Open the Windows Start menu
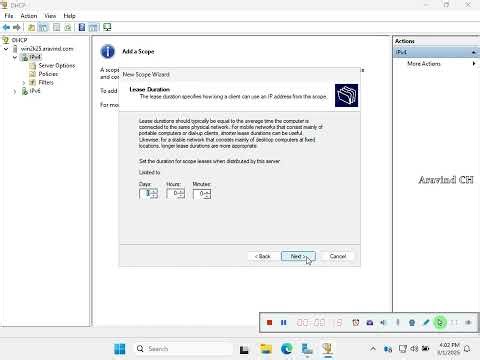480x360 pixels. (120, 349)
